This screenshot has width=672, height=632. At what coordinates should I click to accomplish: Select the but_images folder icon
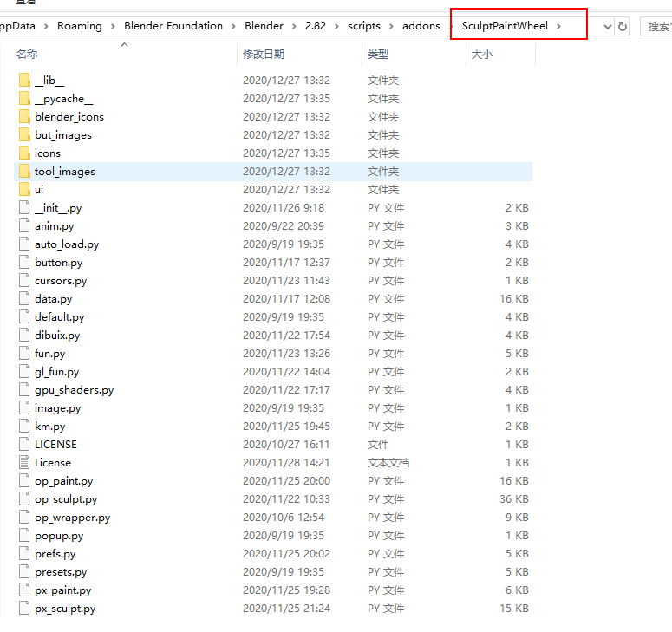(x=24, y=134)
